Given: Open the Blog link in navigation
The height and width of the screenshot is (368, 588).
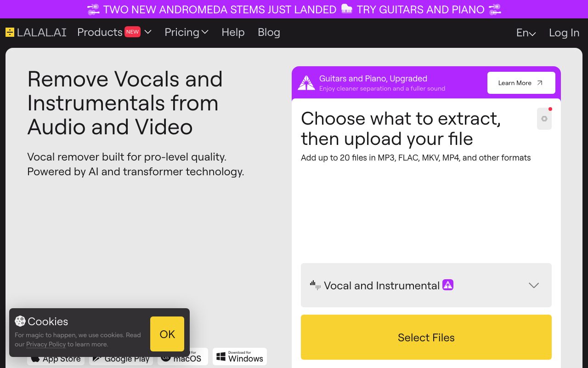Looking at the screenshot, I should [x=269, y=32].
